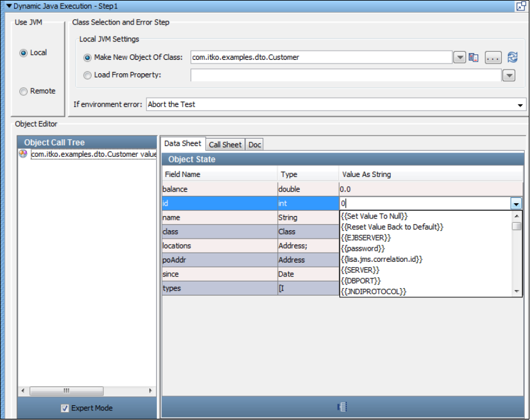Choose Make New Object Of Class option
The image size is (530, 420).
tap(87, 57)
